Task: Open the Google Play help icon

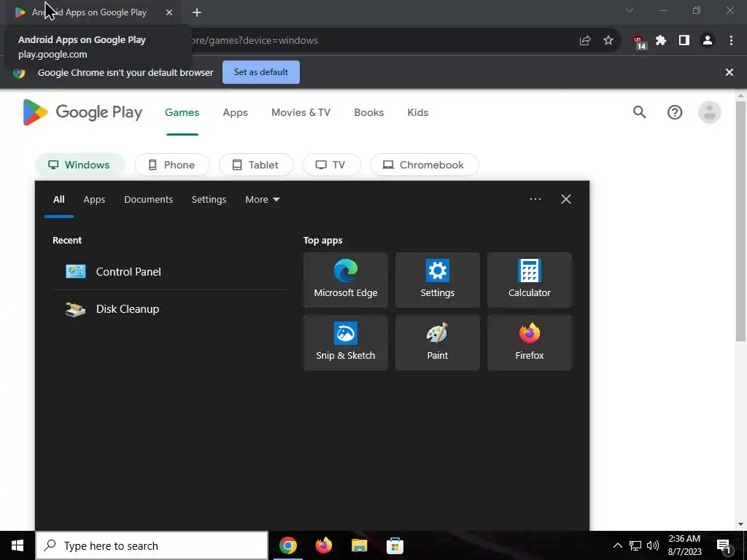Action: pyautogui.click(x=675, y=112)
